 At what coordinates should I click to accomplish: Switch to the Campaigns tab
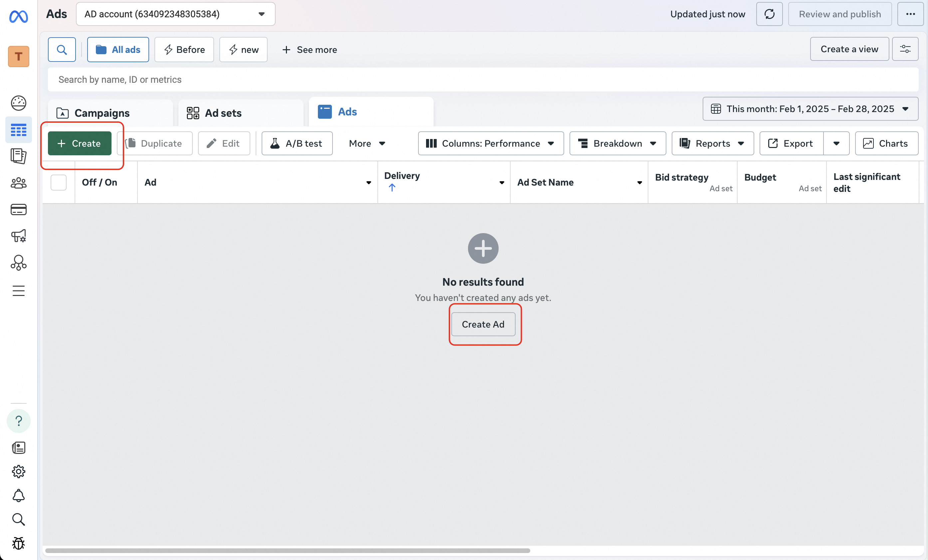[102, 113]
